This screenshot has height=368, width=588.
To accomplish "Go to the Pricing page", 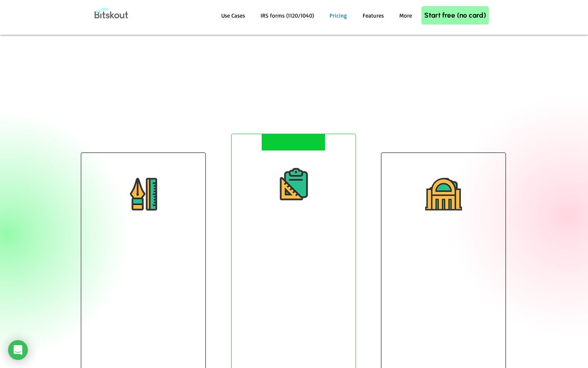I will point(338,16).
